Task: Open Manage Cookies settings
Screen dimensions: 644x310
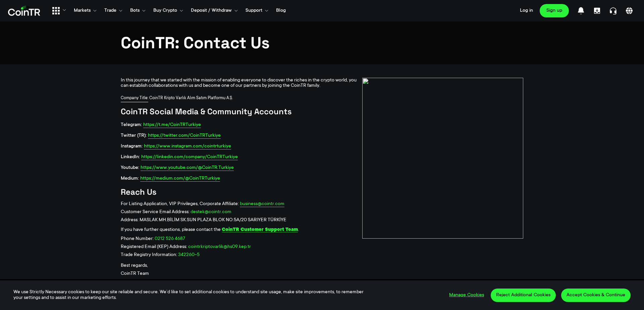Action: pyautogui.click(x=466, y=295)
